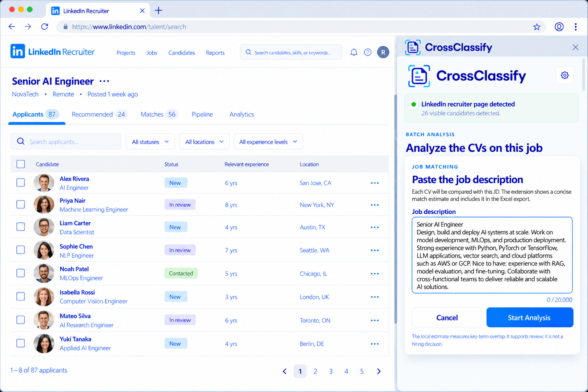
Task: Focus the top candidate search bar
Action: pyautogui.click(x=291, y=52)
